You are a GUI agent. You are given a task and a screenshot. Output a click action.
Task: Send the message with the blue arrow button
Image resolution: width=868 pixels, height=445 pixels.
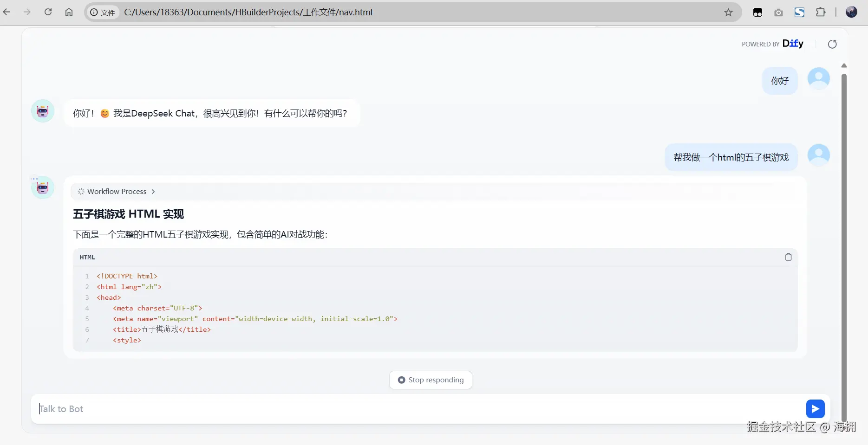coord(815,409)
